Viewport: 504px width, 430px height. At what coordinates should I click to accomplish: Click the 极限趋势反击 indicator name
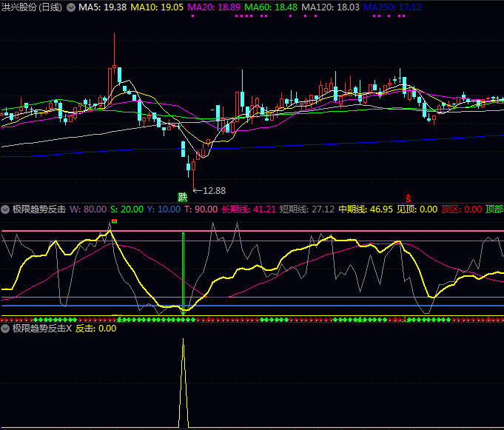[x=39, y=209]
